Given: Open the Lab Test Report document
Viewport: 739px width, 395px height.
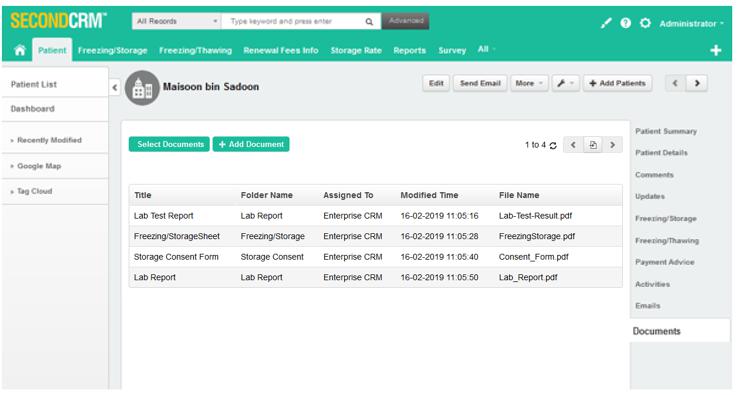Looking at the screenshot, I should click(164, 216).
